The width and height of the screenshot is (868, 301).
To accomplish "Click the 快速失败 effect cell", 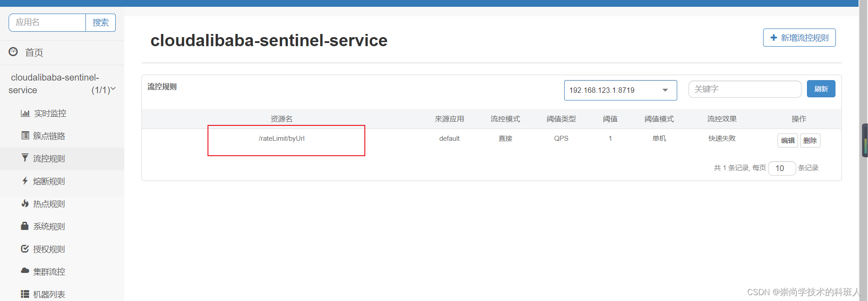I will [x=722, y=139].
